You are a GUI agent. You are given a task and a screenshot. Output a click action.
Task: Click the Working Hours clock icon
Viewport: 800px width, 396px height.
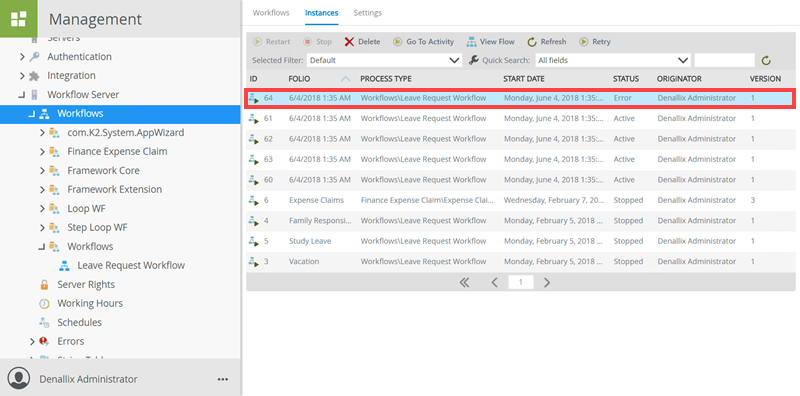(44, 304)
